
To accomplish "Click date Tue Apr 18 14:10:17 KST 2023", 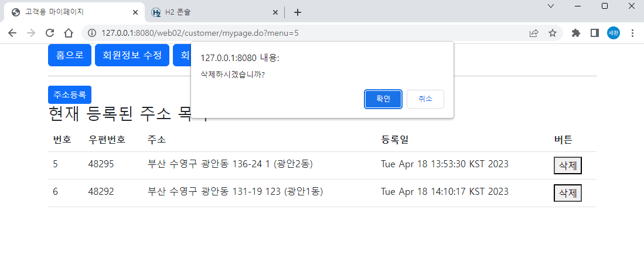I will [444, 191].
